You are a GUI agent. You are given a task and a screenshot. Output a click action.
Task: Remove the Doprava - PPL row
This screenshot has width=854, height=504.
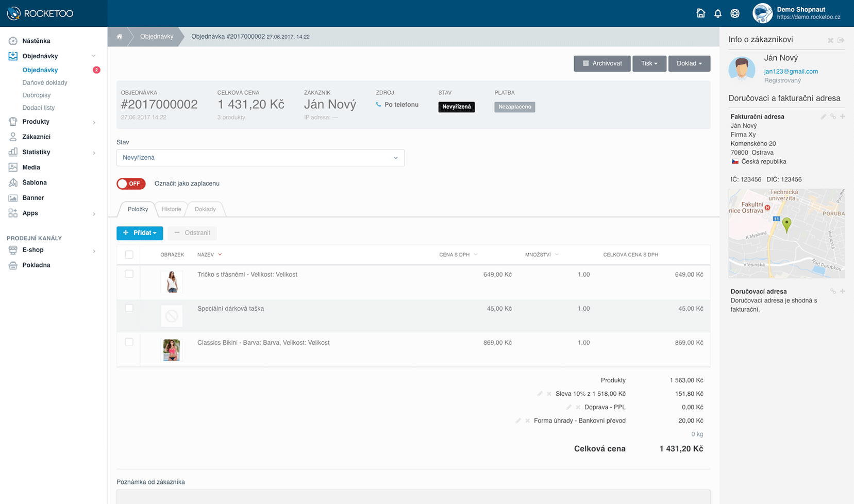tap(578, 407)
